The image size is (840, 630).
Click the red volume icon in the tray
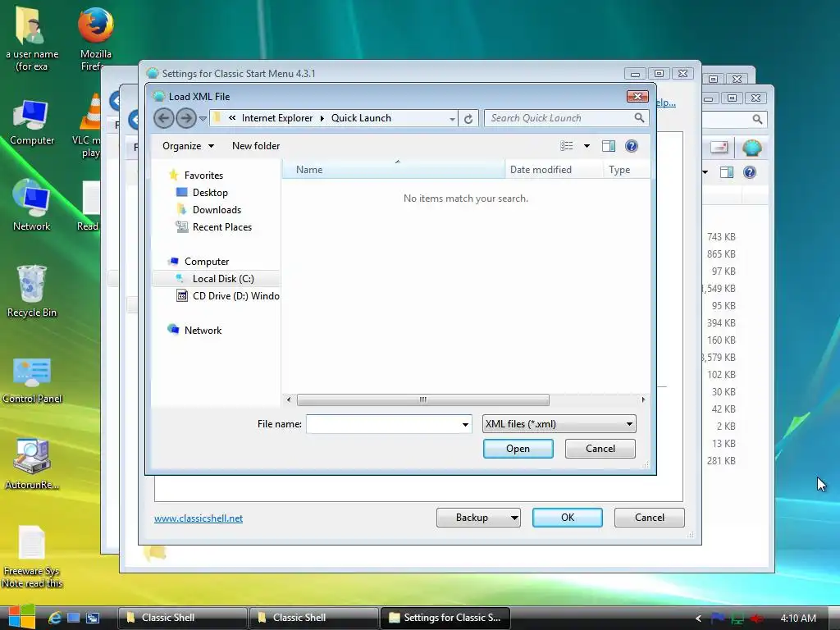(757, 619)
